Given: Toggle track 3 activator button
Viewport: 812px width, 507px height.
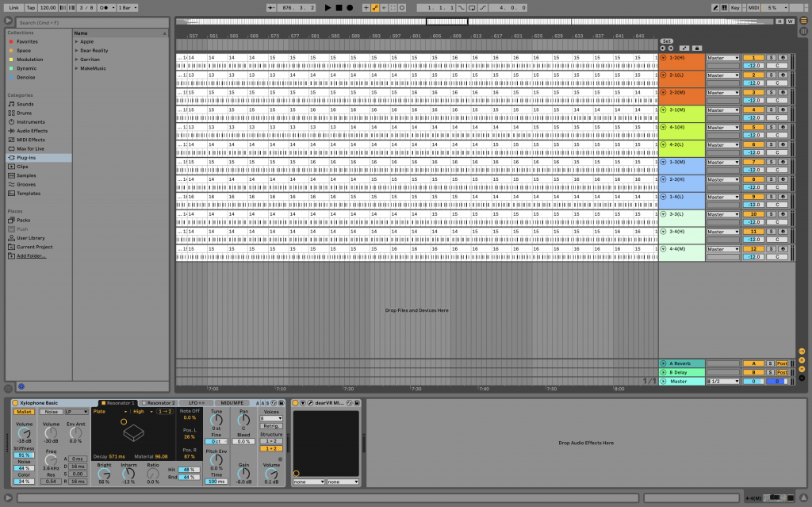Looking at the screenshot, I should click(x=753, y=93).
